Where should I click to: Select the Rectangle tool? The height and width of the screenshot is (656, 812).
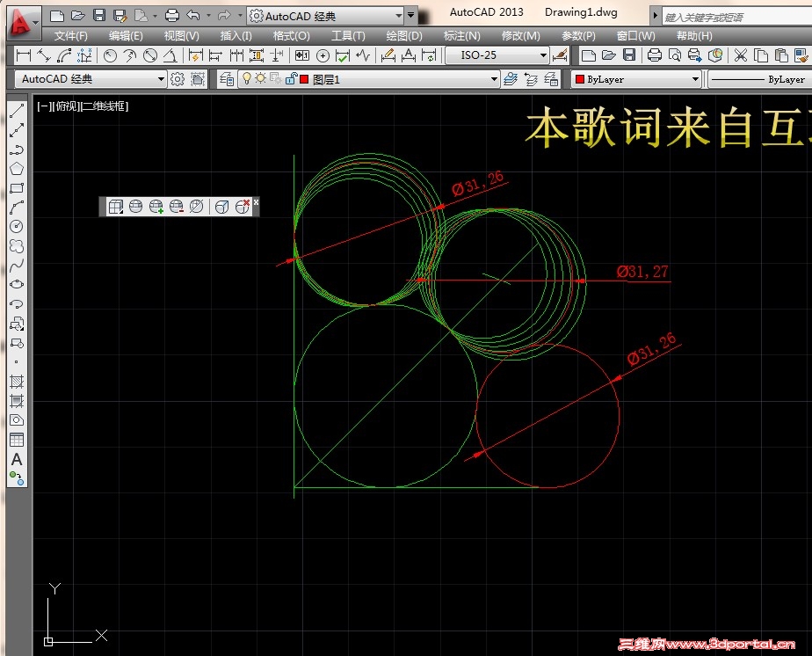pos(17,188)
